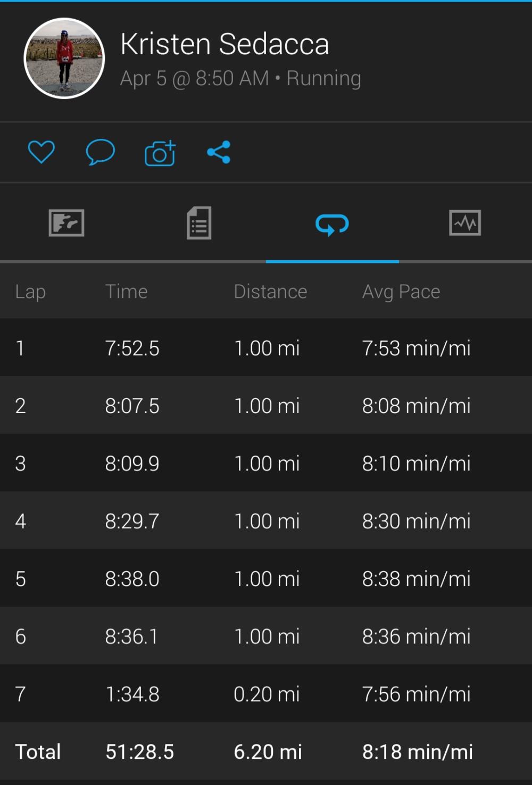Select lap 1 row time 7:52.5
This screenshot has width=532, height=785.
(132, 349)
